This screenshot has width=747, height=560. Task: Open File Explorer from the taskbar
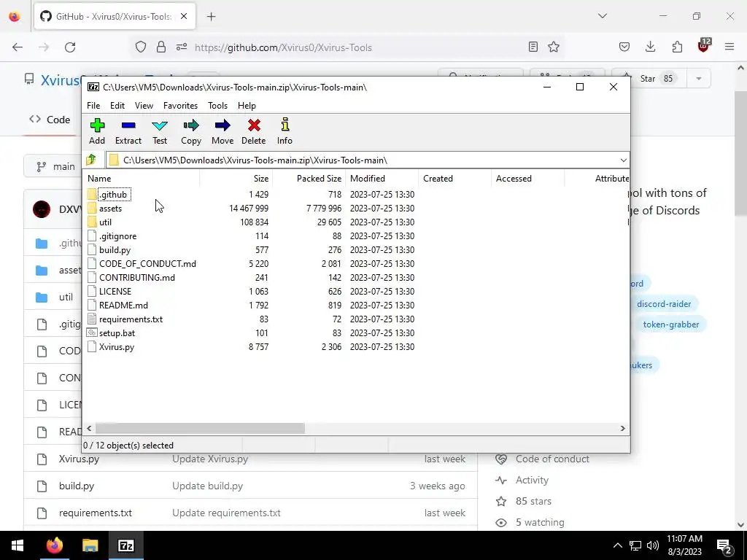(x=90, y=545)
